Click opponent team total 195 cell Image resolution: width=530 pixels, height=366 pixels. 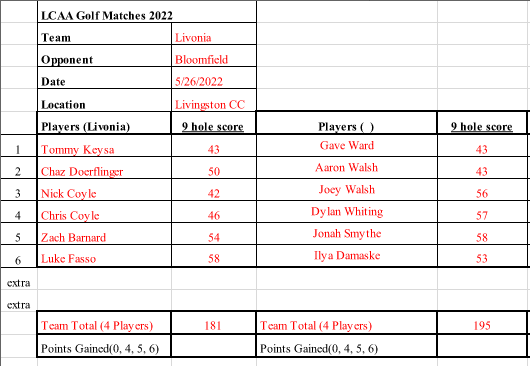[x=482, y=323]
